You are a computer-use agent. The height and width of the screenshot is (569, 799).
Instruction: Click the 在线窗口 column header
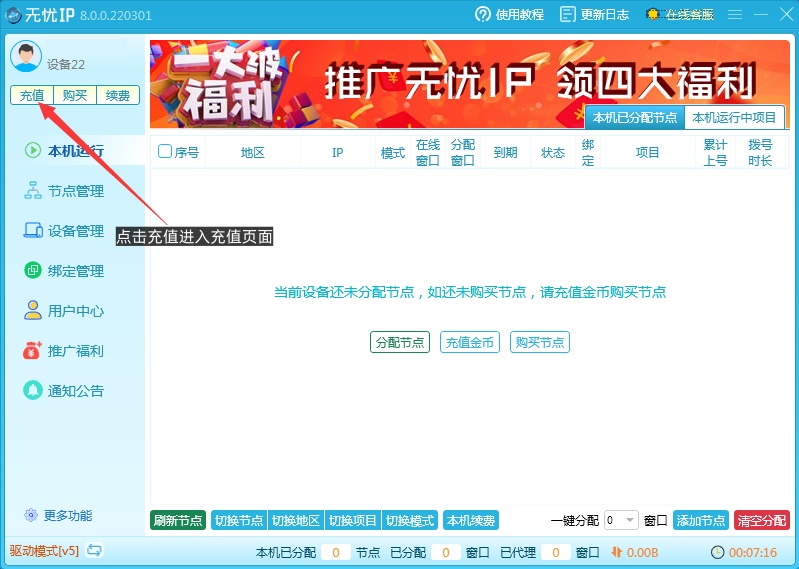(428, 152)
